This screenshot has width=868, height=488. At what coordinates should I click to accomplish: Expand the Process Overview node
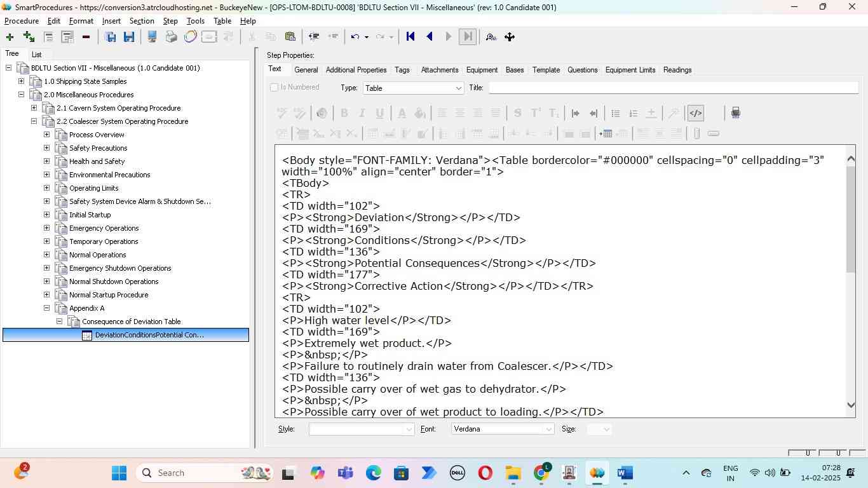[46, 135]
